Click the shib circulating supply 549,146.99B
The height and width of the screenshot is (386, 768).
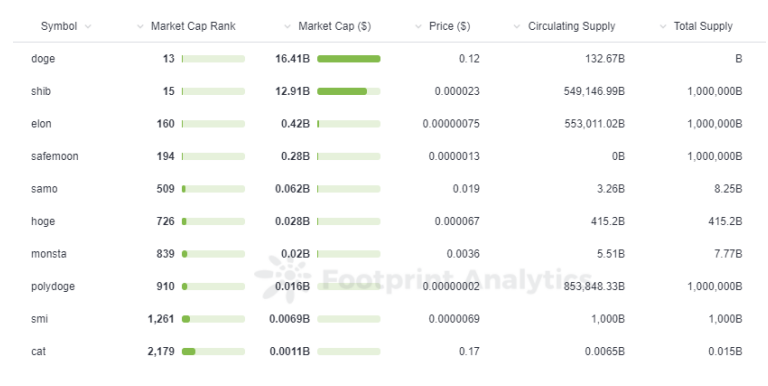coord(594,92)
